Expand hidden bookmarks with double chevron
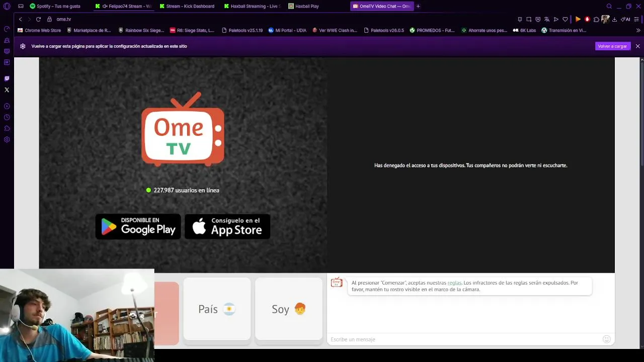The width and height of the screenshot is (644, 362). [x=638, y=30]
